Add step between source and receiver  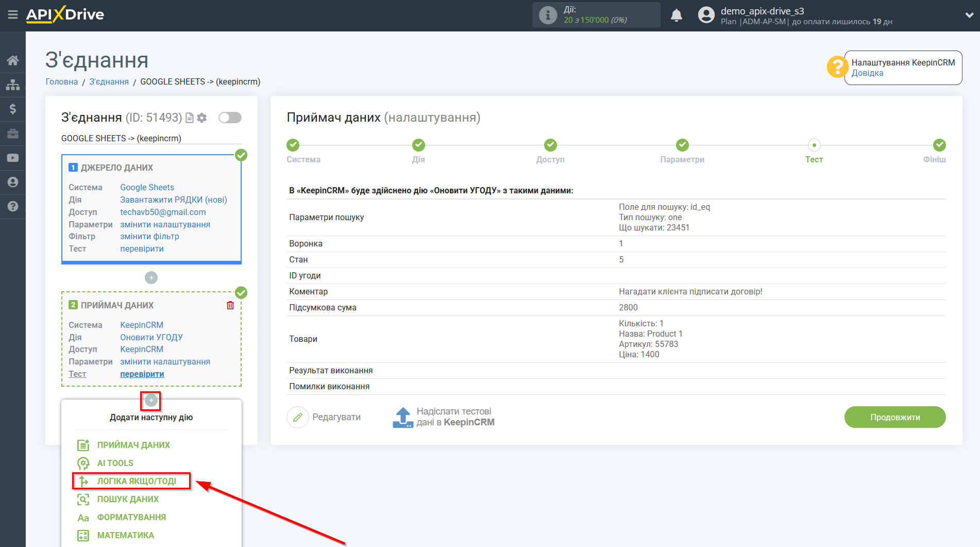[151, 277]
